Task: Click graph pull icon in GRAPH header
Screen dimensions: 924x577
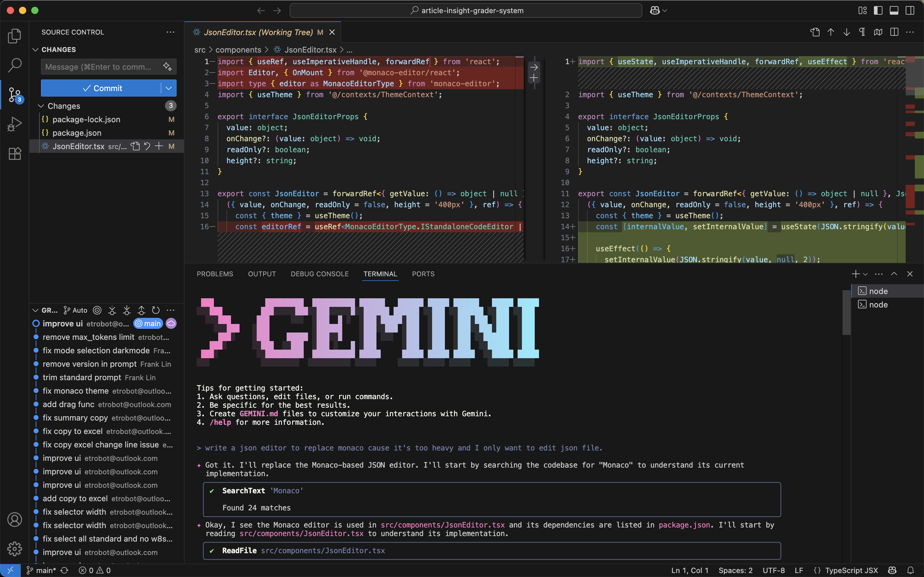Action: pyautogui.click(x=127, y=310)
